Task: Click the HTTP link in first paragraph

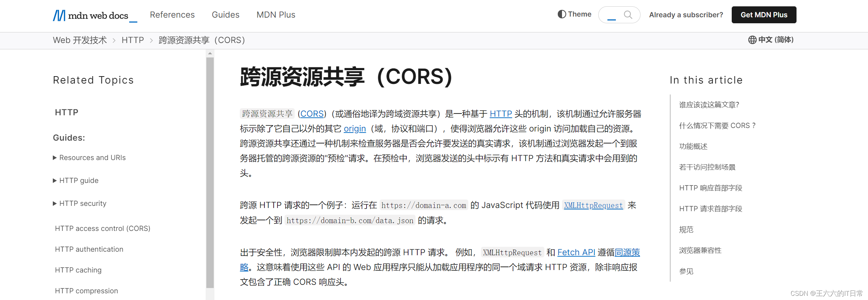Action: tap(501, 114)
